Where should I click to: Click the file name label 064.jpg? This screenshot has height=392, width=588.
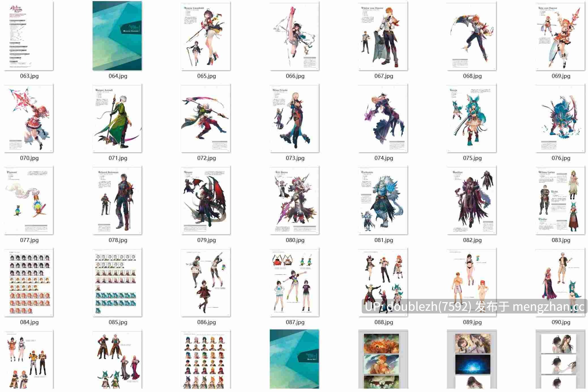click(x=118, y=76)
